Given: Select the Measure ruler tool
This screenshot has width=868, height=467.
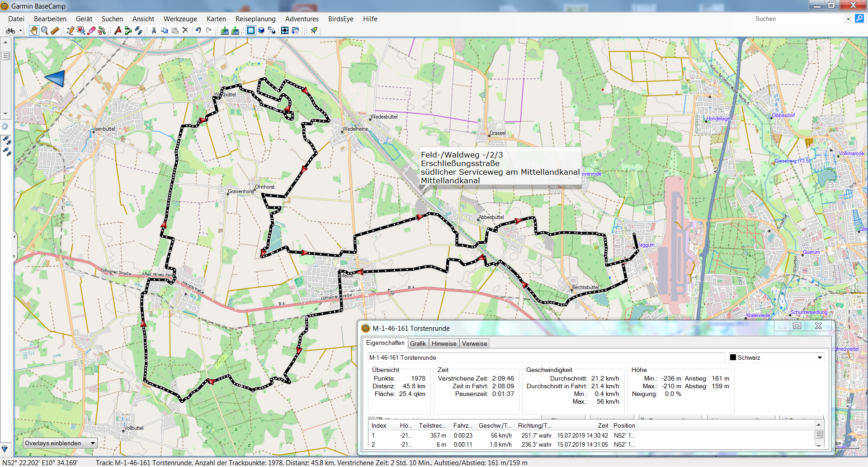Looking at the screenshot, I should click(x=55, y=30).
